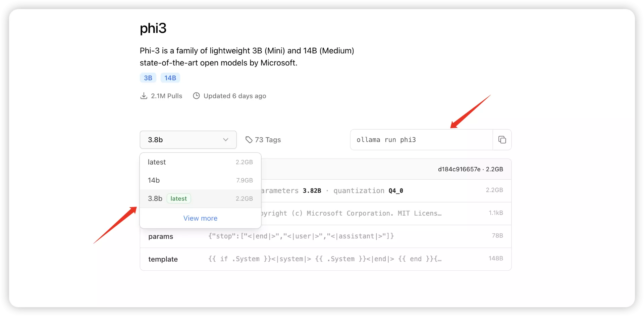Click the d184c916657e hash text
The height and width of the screenshot is (316, 644).
click(459, 169)
